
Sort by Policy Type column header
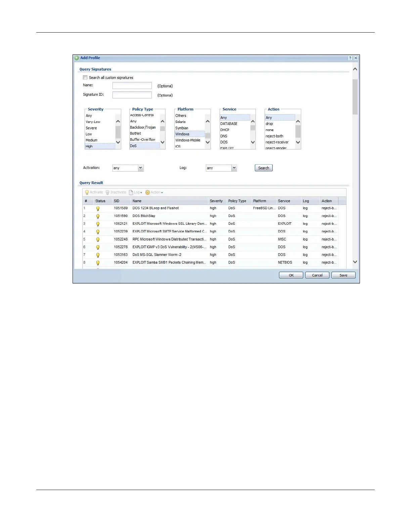point(239,201)
